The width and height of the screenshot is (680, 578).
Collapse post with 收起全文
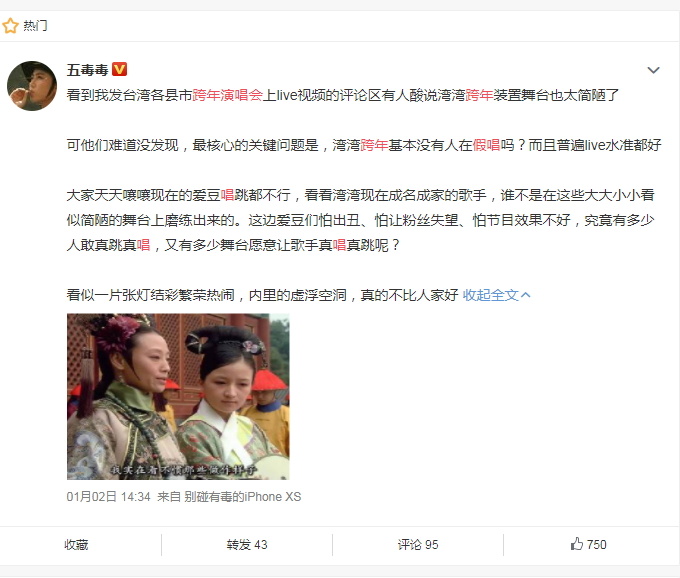[x=491, y=295]
